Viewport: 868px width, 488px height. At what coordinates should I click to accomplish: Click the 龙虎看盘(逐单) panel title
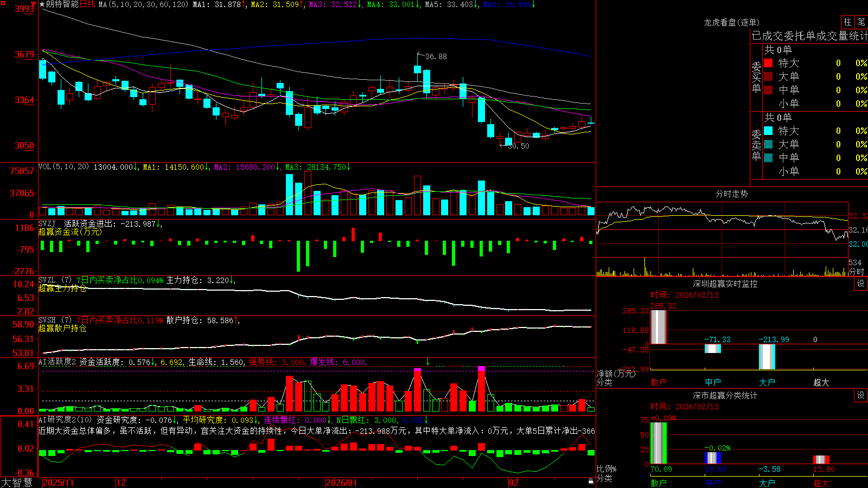[x=731, y=22]
